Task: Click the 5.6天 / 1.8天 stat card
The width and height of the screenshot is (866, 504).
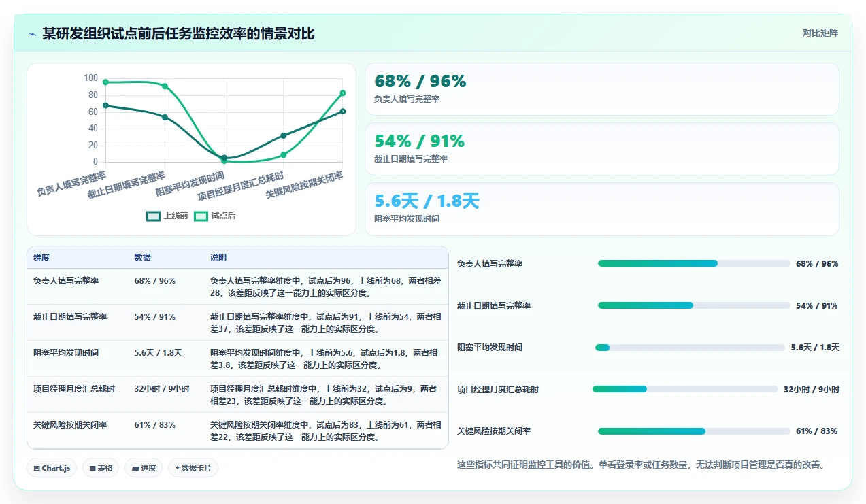Action: point(602,209)
